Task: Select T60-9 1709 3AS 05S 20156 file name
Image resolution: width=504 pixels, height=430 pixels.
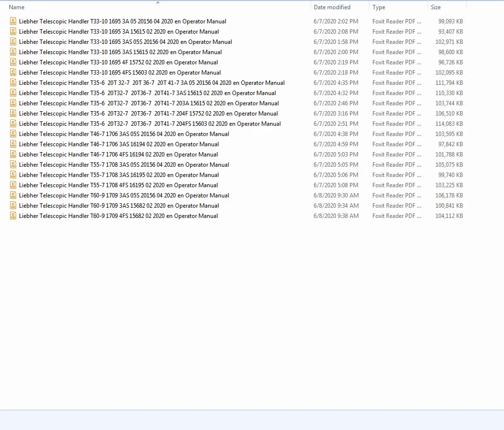Action: [x=124, y=195]
